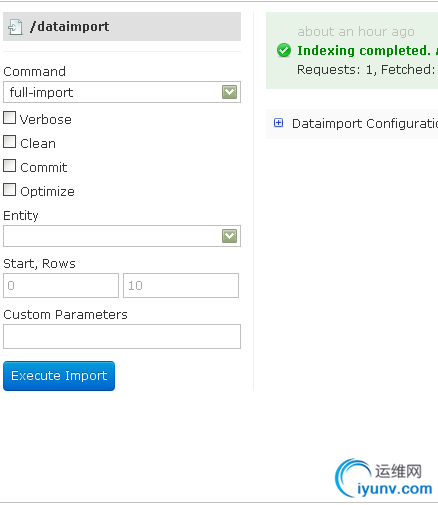
Task: Click the plus icon beside Dataimport Configuration
Action: coord(278,123)
